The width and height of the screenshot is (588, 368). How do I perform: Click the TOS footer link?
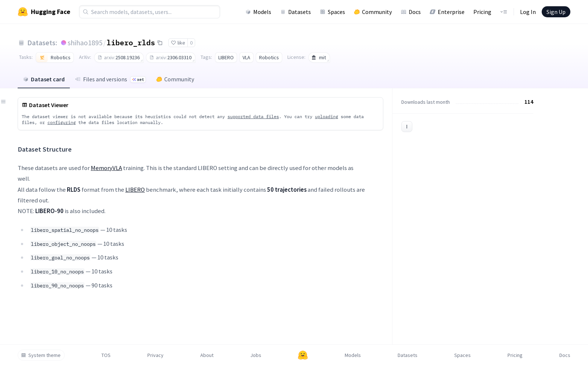pyautogui.click(x=106, y=355)
